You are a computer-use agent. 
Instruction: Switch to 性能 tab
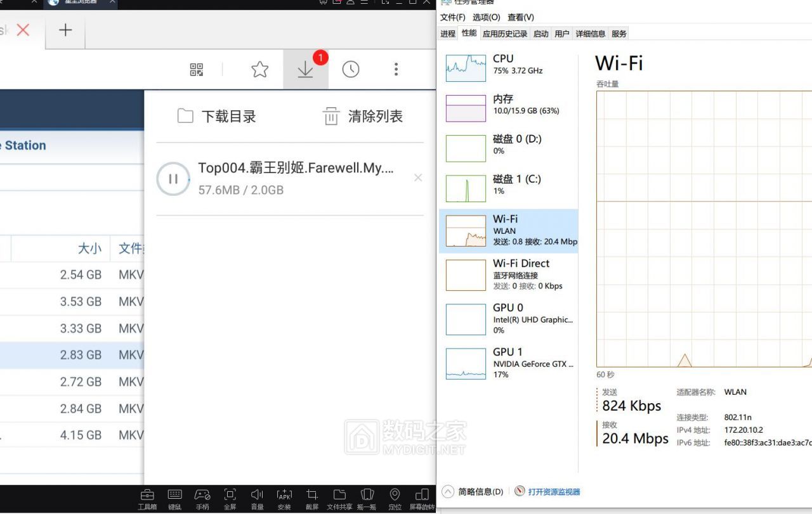[469, 33]
